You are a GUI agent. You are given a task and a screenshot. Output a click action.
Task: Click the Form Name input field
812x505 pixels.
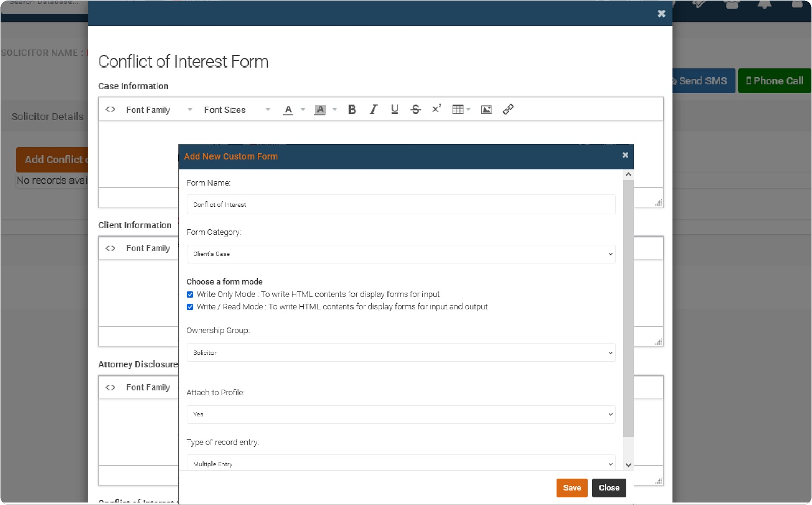[x=401, y=204]
